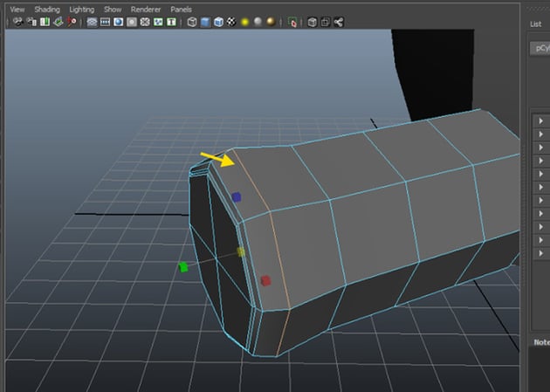Click the Image Plane icon

[58, 22]
